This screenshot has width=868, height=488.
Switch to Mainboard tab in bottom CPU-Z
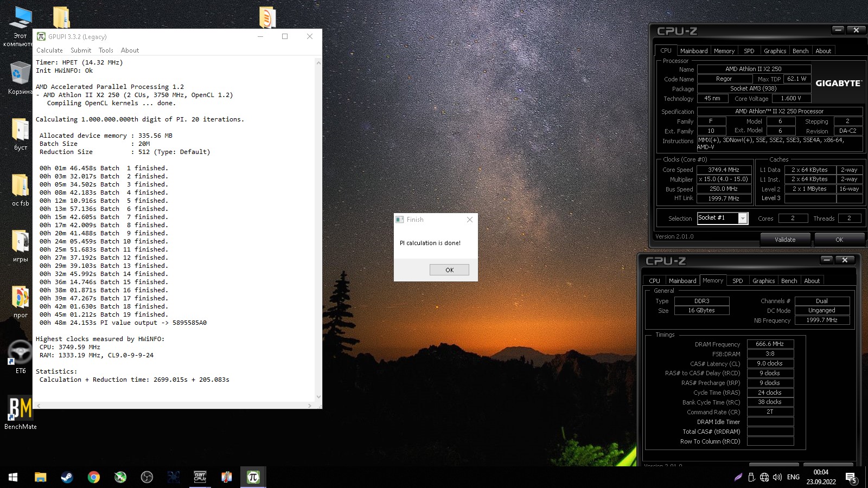click(x=682, y=281)
